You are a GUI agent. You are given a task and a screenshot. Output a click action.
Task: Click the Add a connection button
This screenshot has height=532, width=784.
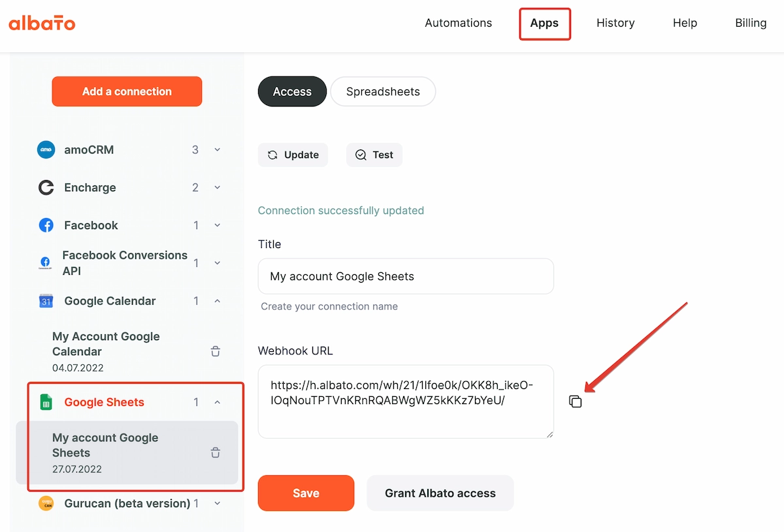[127, 91]
